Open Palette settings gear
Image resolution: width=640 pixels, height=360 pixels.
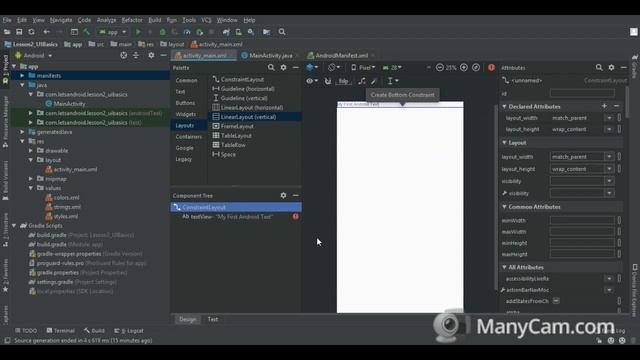pyautogui.click(x=283, y=67)
